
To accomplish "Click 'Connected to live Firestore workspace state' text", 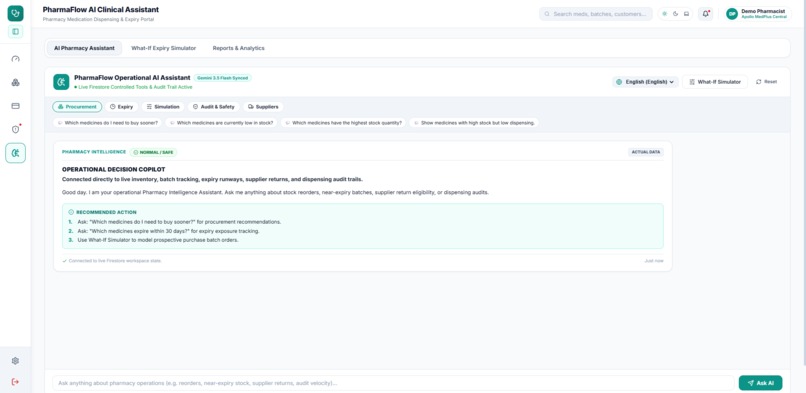I will pos(115,261).
